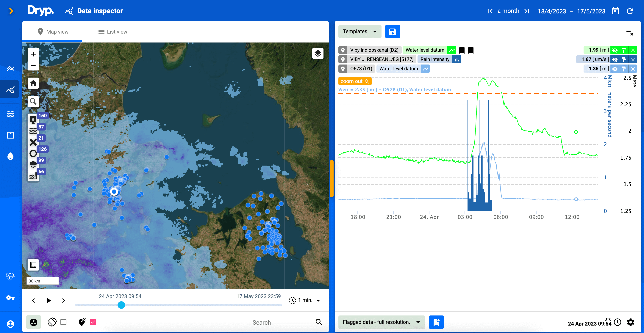This screenshot has height=333, width=644.
Task: Hide the O578 (D1) 1.36 m series
Action: tap(615, 69)
